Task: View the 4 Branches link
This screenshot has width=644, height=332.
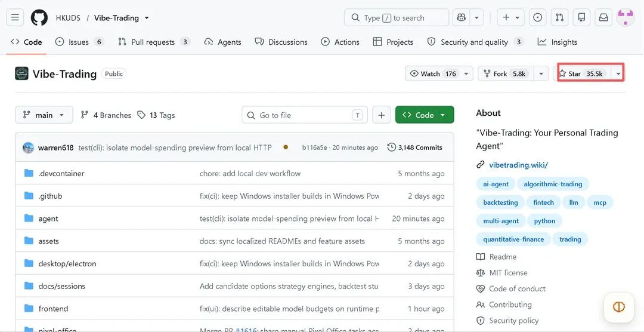Action: 106,115
